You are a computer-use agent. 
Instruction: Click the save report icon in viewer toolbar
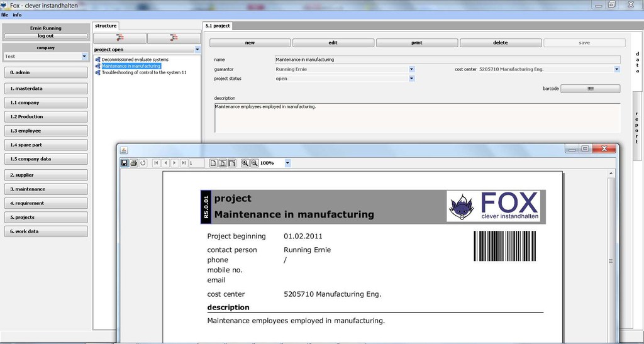[x=125, y=163]
